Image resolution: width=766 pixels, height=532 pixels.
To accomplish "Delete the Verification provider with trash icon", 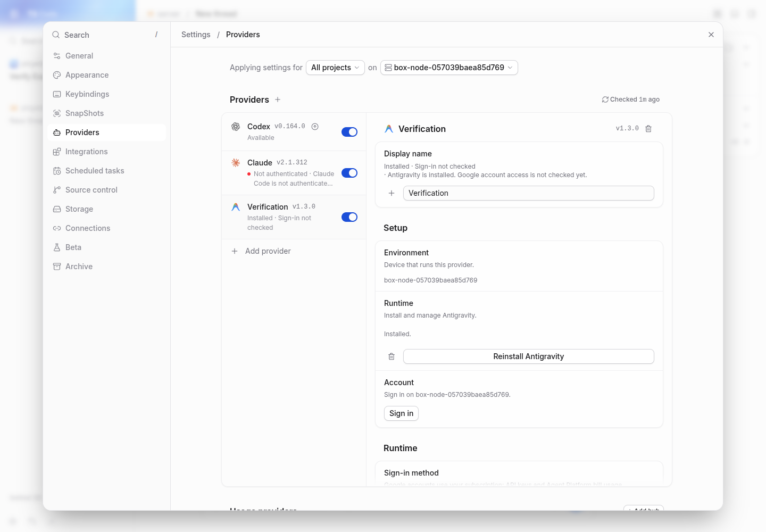I will pos(648,129).
